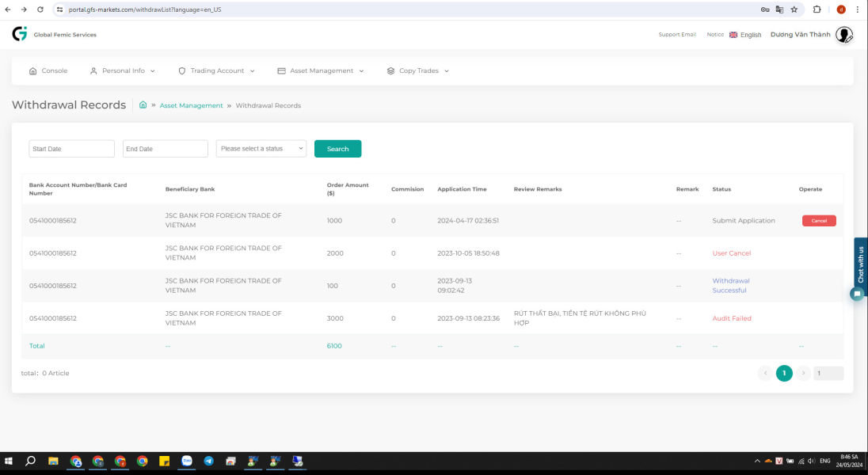This screenshot has width=868, height=475.
Task: Open Windows Start menu
Action: [10, 461]
